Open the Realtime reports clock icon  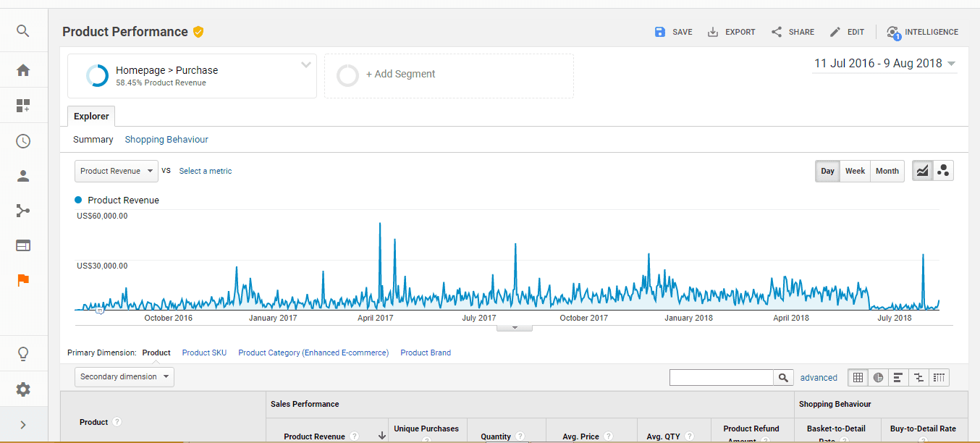pyautogui.click(x=22, y=140)
